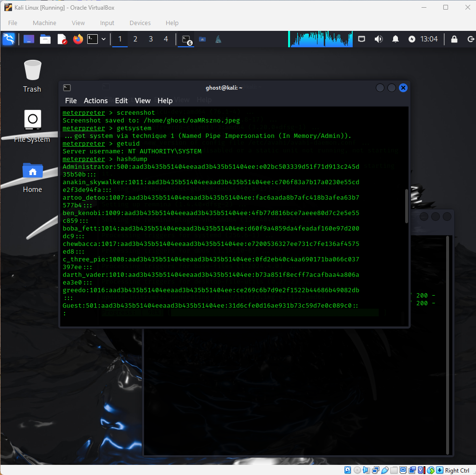Click the "getsystem" command text
Image resolution: width=476 pixels, height=475 pixels.
coord(134,128)
